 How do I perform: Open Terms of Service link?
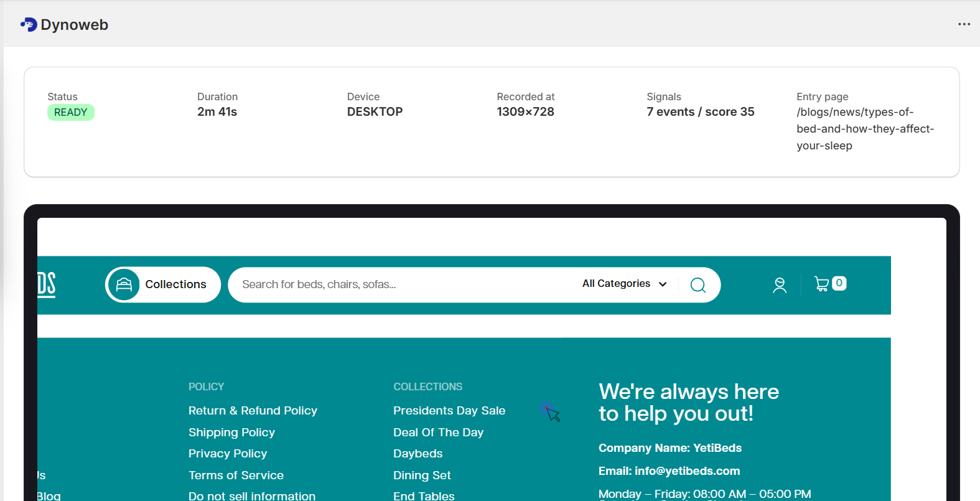tap(236, 475)
